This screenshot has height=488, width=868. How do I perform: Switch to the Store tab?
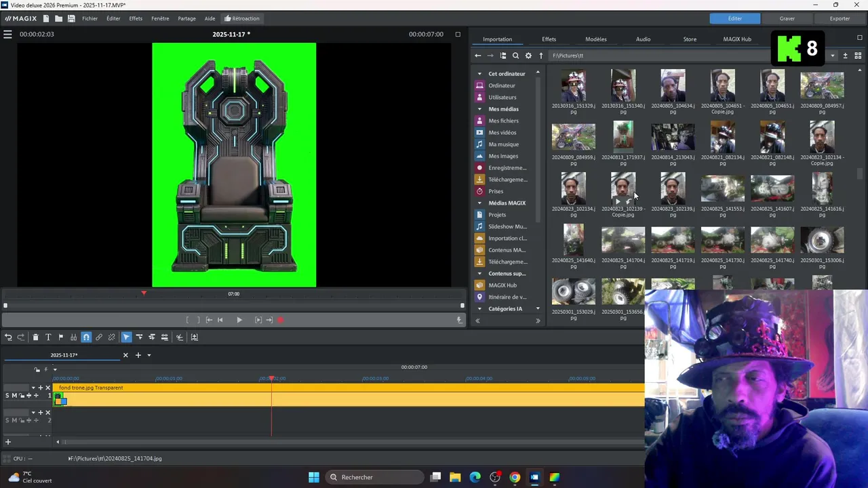(x=690, y=39)
